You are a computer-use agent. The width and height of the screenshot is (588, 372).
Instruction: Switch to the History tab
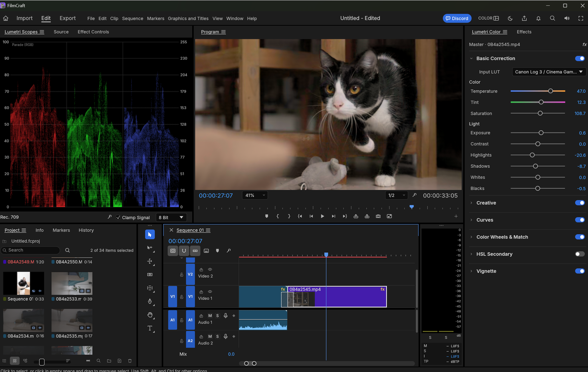[x=86, y=230]
